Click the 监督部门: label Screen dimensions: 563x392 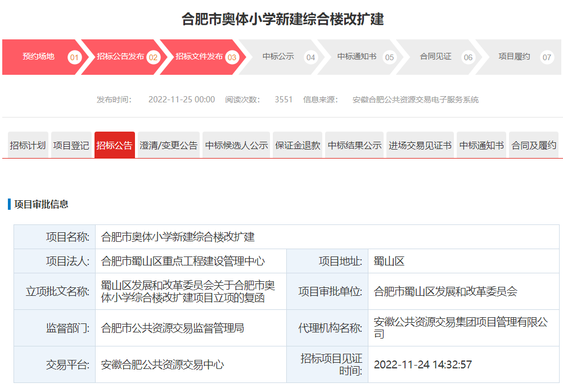coord(67,328)
